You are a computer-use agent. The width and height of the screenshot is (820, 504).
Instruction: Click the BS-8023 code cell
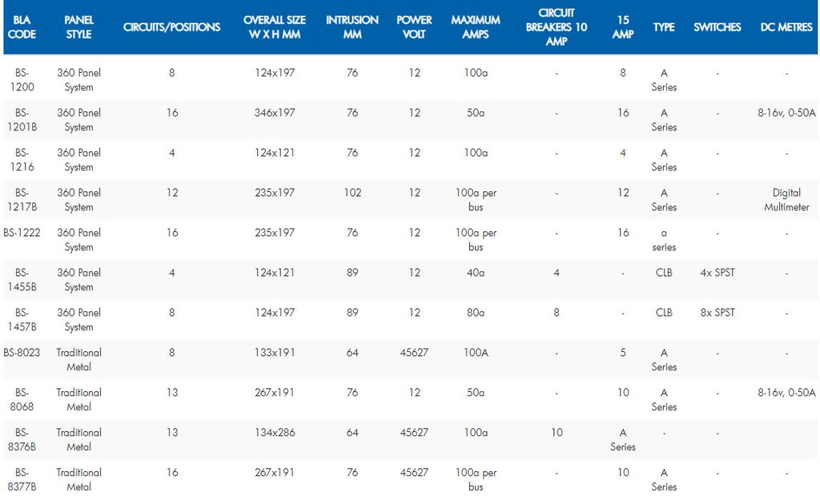(x=22, y=353)
